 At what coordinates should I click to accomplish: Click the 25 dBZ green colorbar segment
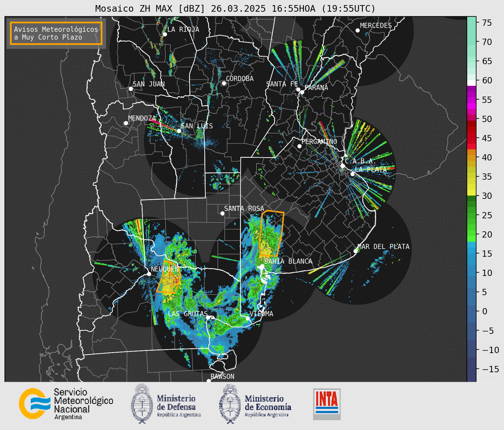471,215
